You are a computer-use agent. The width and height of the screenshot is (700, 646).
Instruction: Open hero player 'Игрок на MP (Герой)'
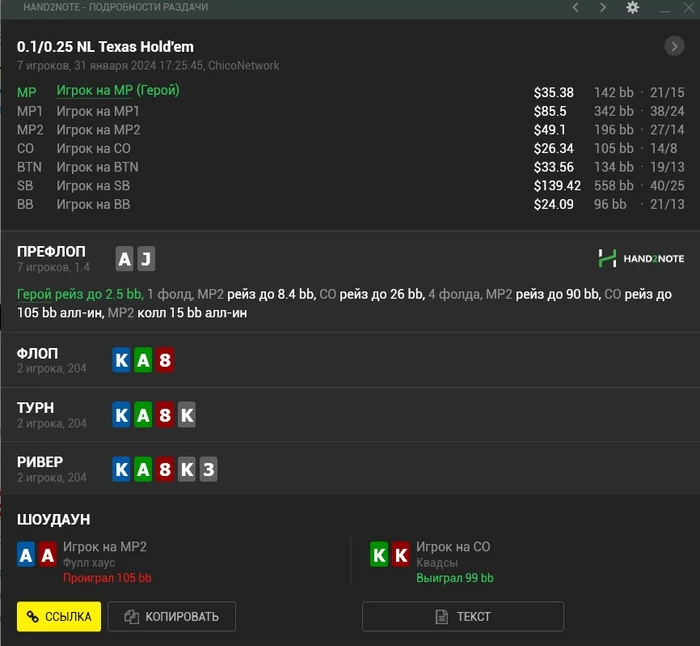(x=118, y=91)
